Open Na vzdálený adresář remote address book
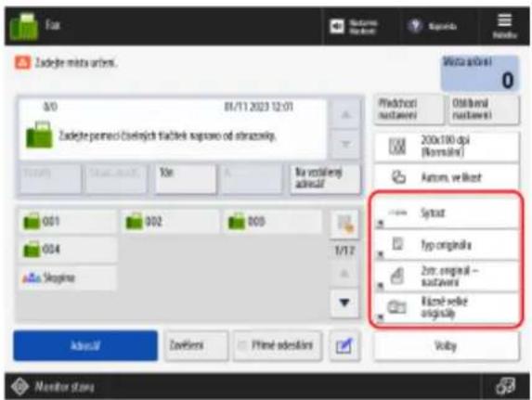532x400 pixels. (x=325, y=179)
